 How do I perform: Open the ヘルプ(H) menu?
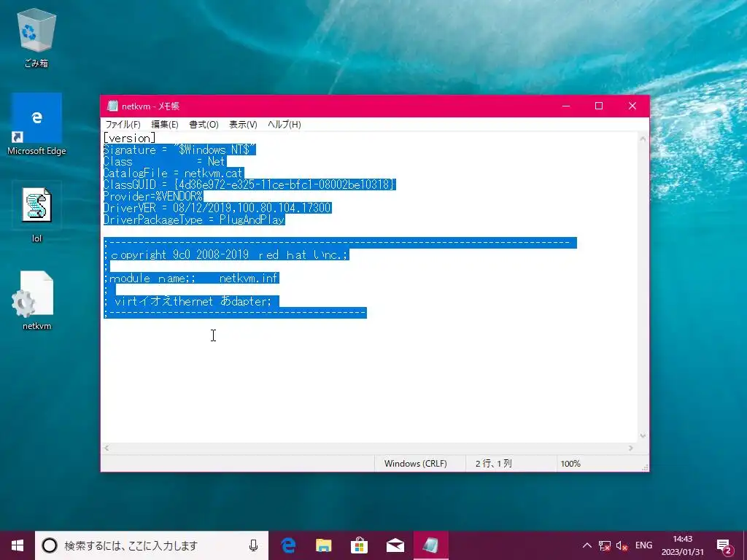click(284, 124)
